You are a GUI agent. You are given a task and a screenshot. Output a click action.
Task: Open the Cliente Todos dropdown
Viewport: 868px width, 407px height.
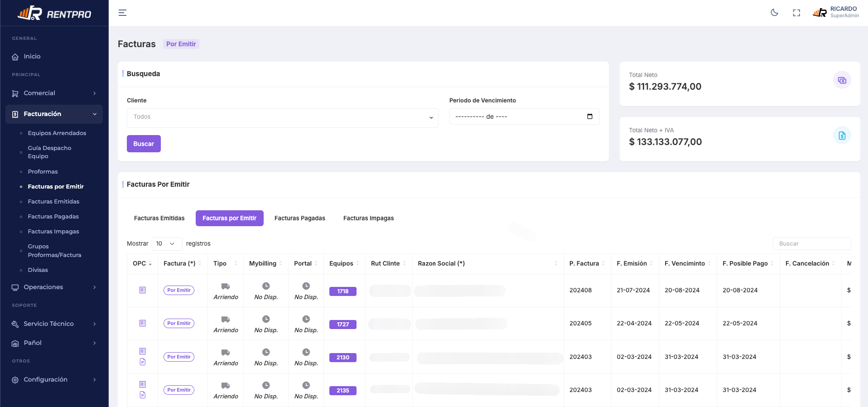pos(282,118)
